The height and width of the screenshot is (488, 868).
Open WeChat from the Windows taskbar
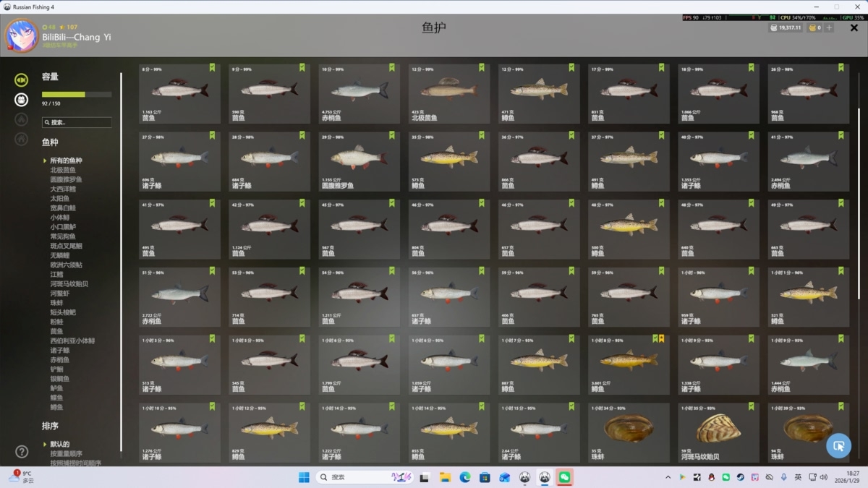pyautogui.click(x=564, y=477)
